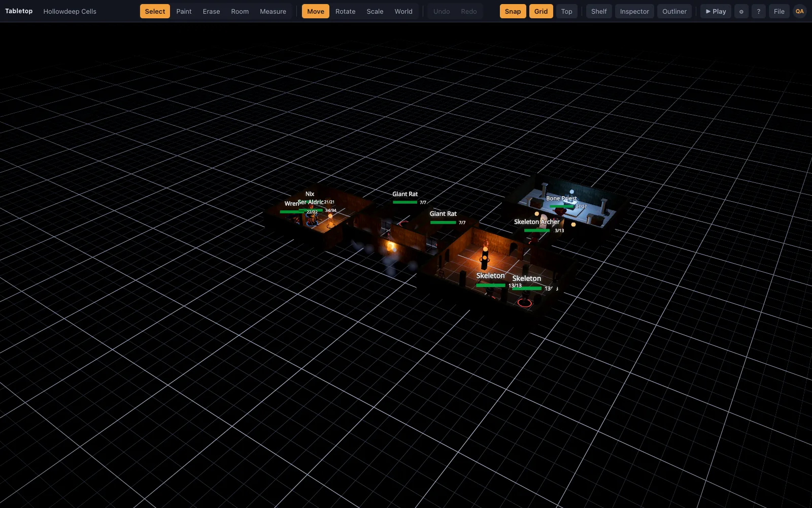
Task: Click the Skeleton Archer health bar
Action: coord(537,231)
